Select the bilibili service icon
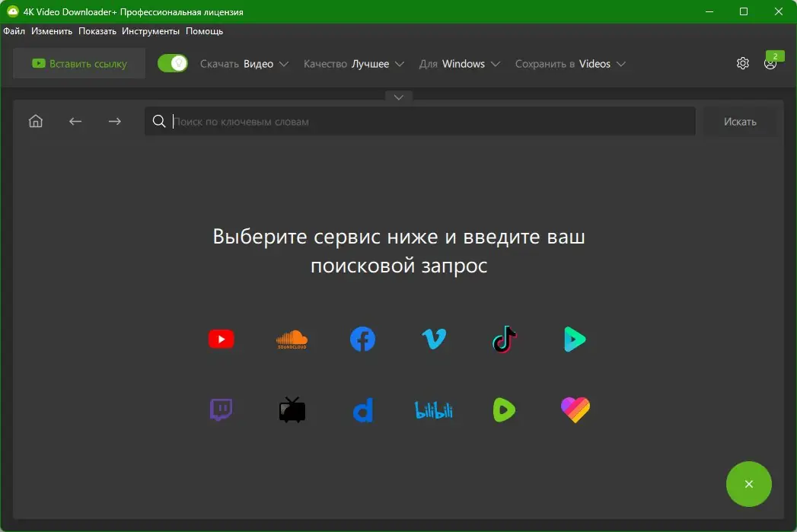 [x=433, y=409]
